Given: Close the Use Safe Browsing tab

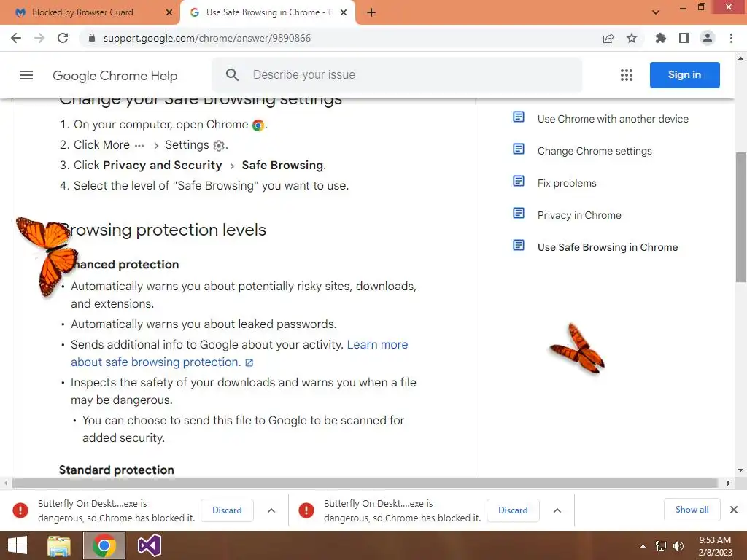Looking at the screenshot, I should point(344,12).
